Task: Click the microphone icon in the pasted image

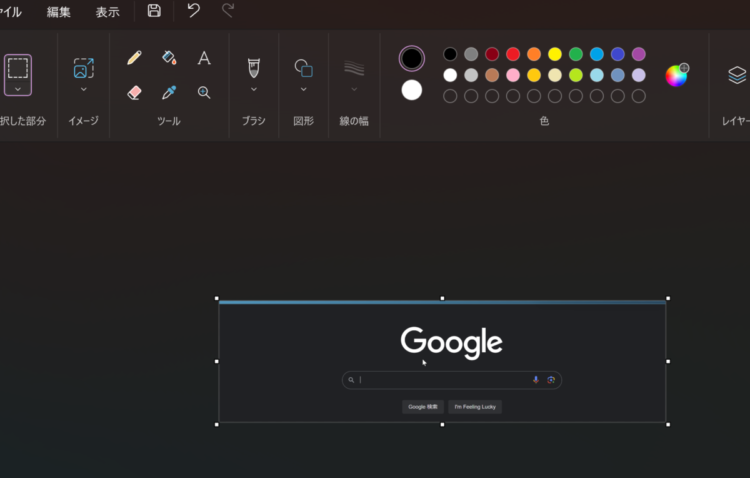Action: tap(536, 379)
